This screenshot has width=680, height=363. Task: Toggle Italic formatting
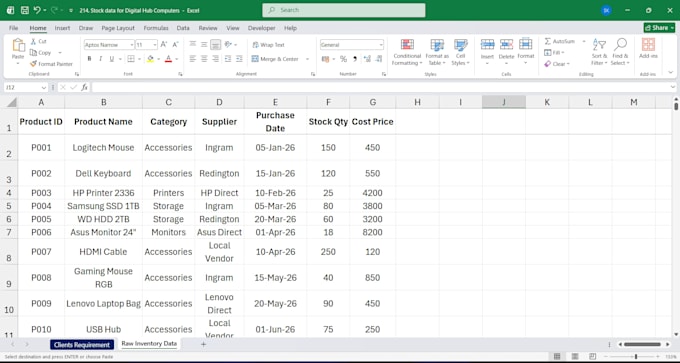[100, 59]
